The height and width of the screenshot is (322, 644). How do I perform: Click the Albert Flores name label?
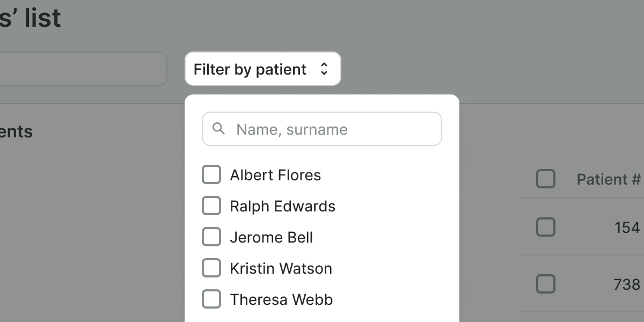coord(275,175)
